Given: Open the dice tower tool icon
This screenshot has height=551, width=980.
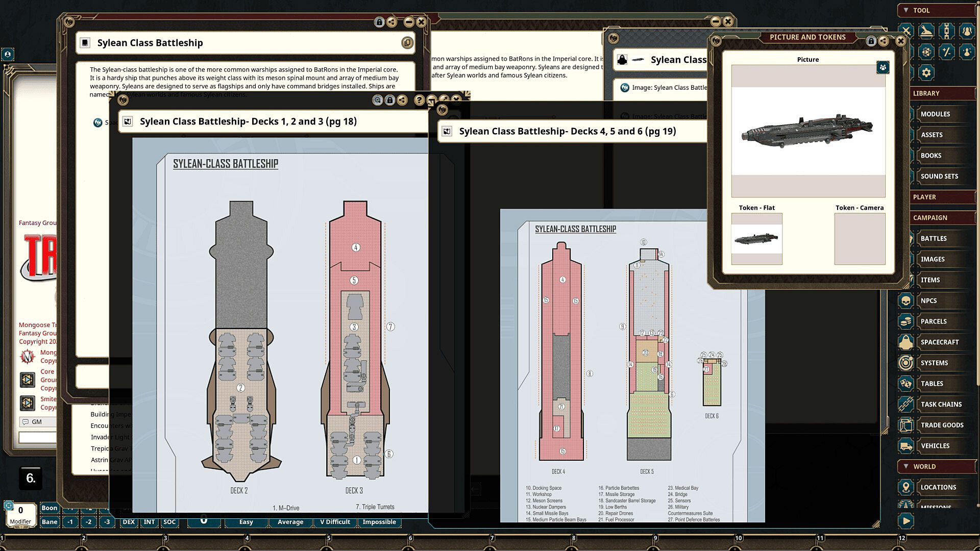Looking at the screenshot, I should pyautogui.click(x=926, y=52).
